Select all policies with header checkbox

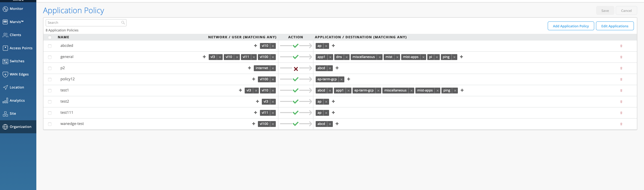(x=50, y=37)
